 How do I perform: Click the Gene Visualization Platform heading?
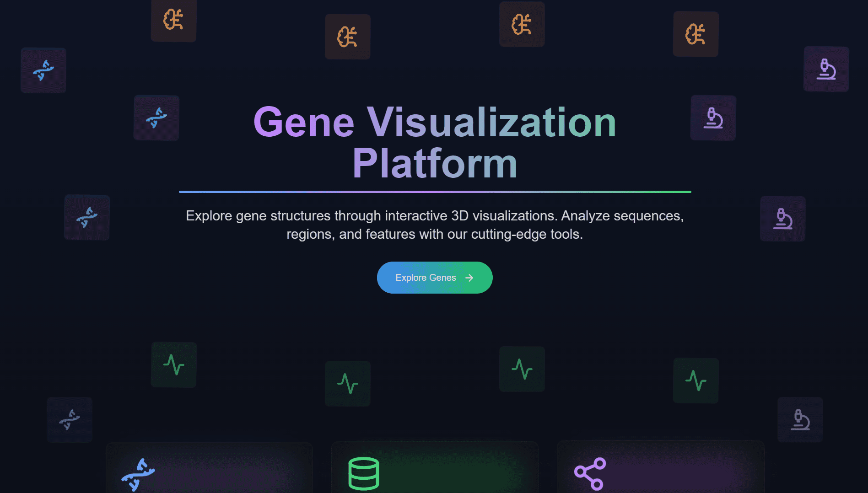(x=434, y=142)
